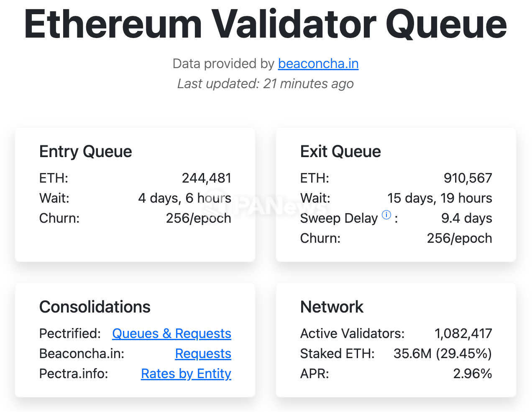Click the Entry Queue wait time value

tap(184, 198)
